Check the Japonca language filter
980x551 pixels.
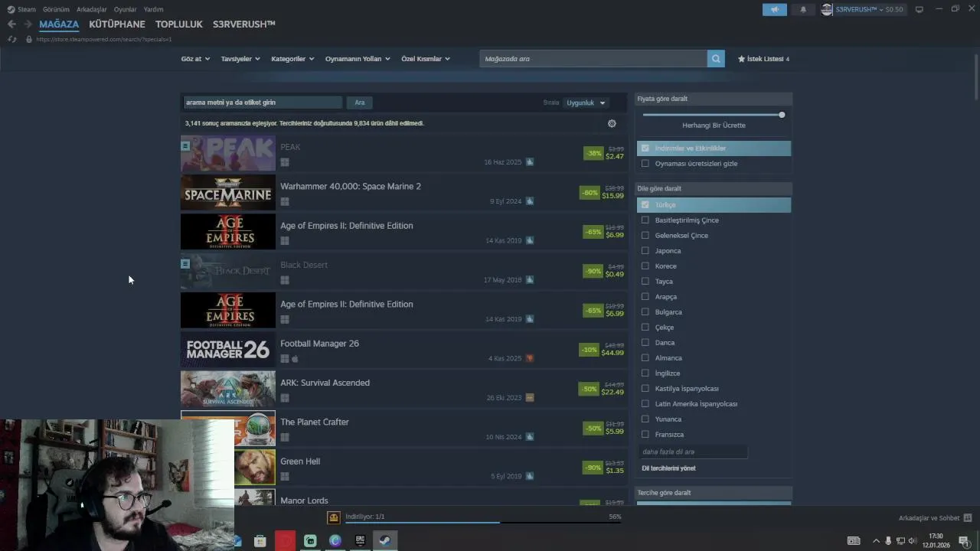[x=645, y=251]
